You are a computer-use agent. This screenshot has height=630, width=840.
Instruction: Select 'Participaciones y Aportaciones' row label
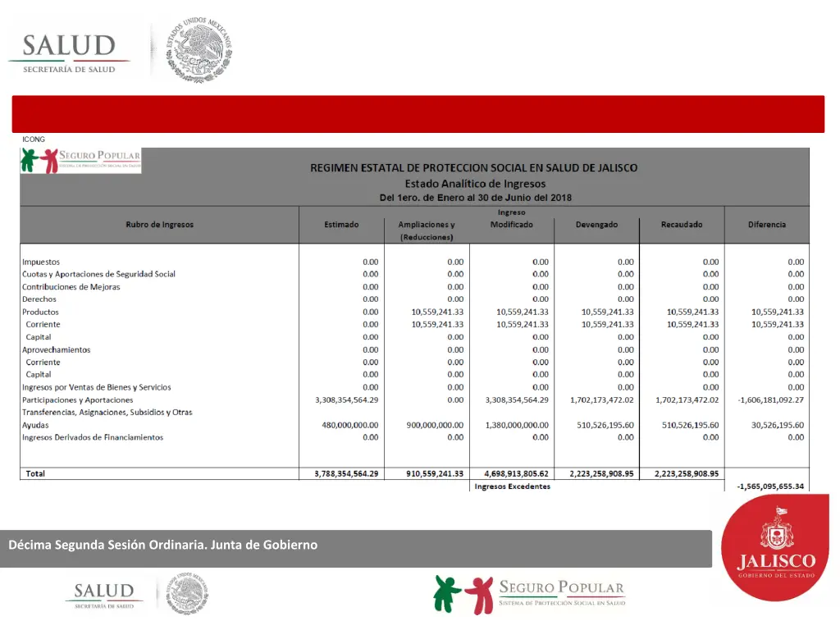(77, 400)
